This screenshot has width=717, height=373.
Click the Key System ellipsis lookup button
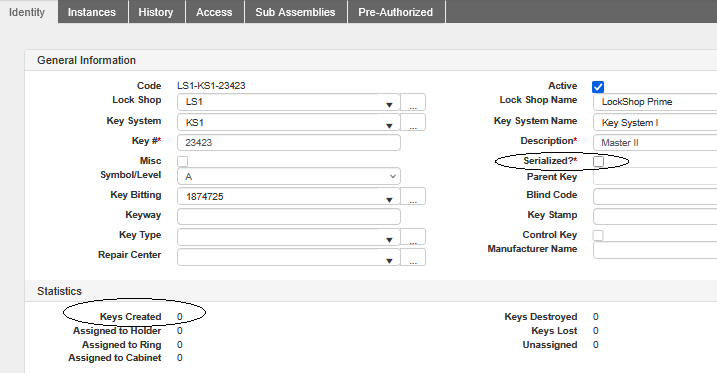[413, 123]
